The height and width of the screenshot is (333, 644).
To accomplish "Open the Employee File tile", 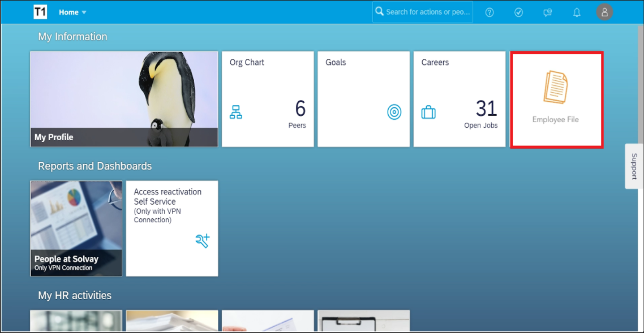I will click(x=556, y=100).
